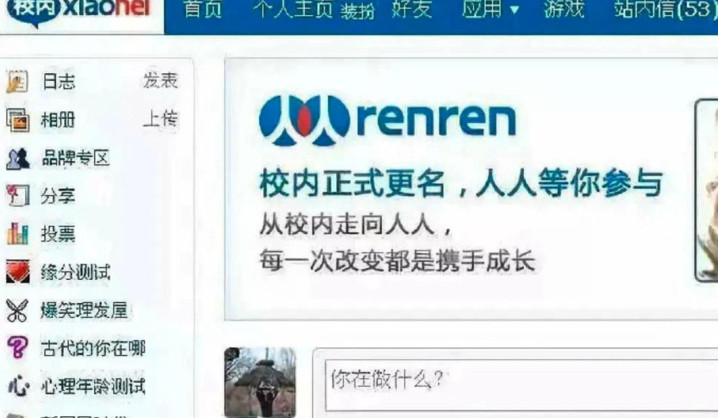The image size is (718, 418).
Task: Open the 心理年龄测试 icon
Action: click(x=18, y=385)
